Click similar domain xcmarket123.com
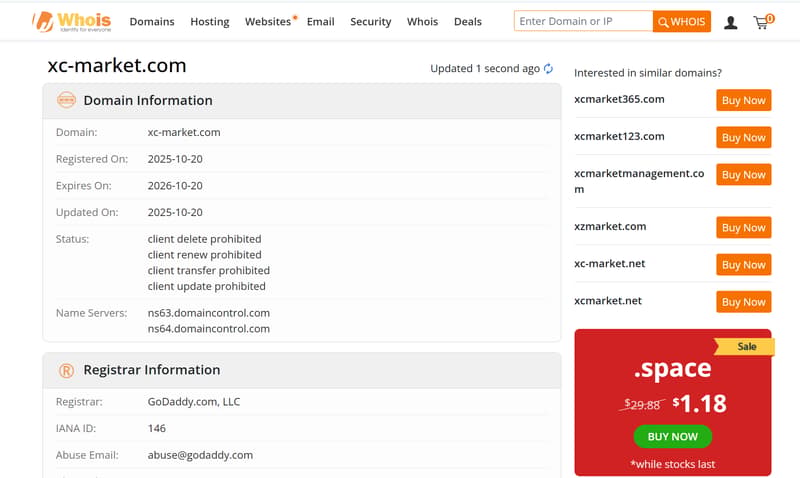Image resolution: width=800 pixels, height=478 pixels. (619, 136)
